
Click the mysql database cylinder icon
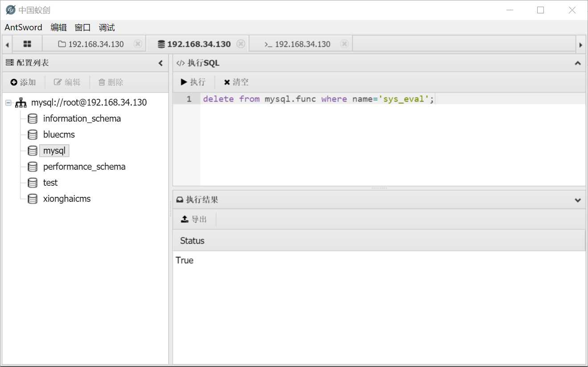pyautogui.click(x=33, y=151)
